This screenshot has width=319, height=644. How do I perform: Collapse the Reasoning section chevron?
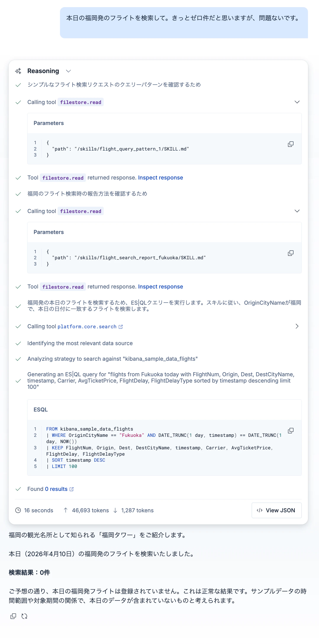click(x=68, y=71)
